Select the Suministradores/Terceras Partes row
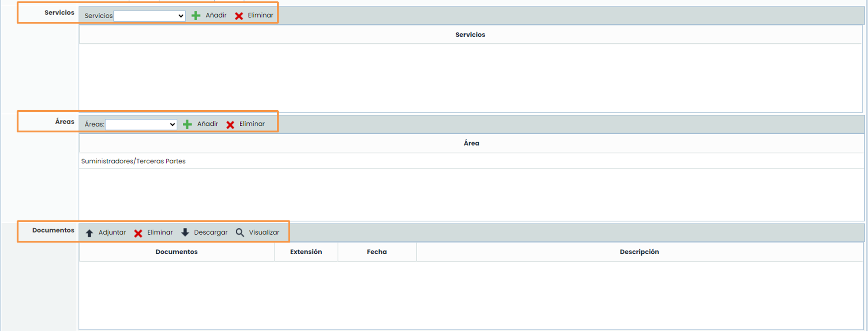 coord(133,161)
